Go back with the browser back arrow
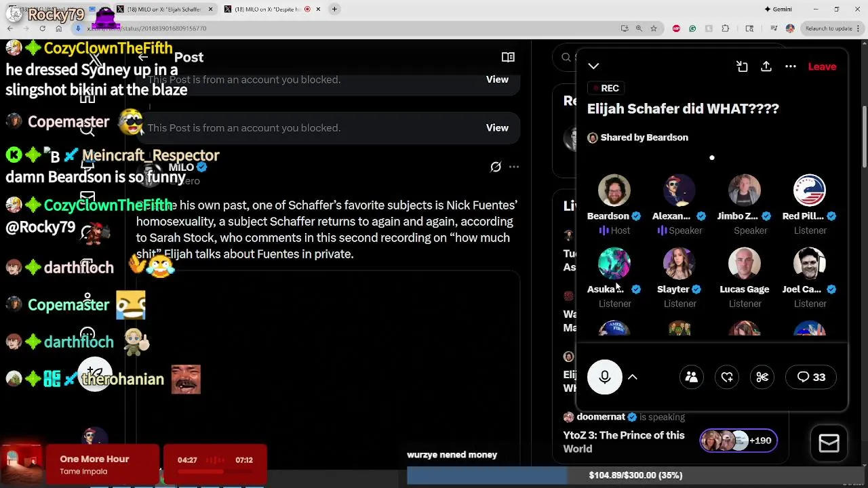The image size is (868, 488). 9,28
